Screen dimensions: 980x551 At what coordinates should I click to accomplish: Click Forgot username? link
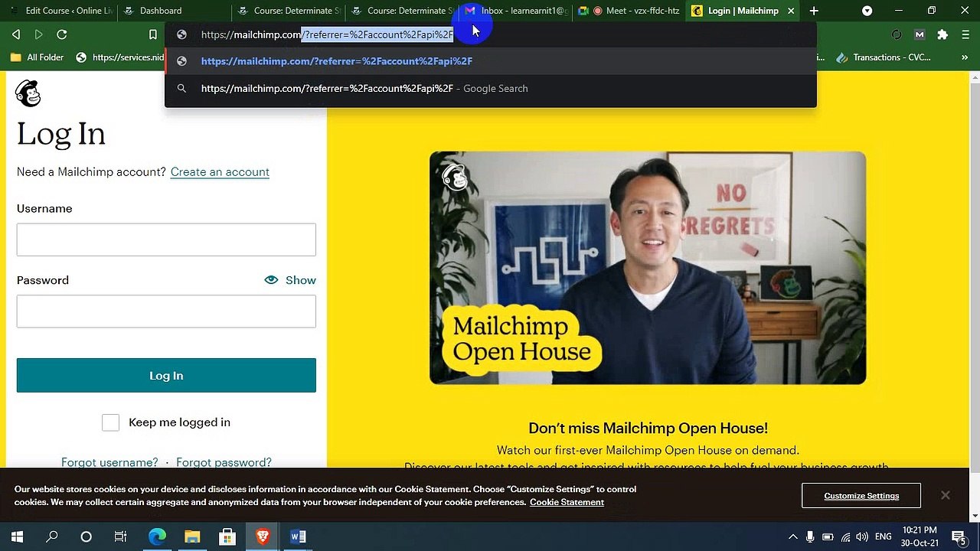point(109,462)
